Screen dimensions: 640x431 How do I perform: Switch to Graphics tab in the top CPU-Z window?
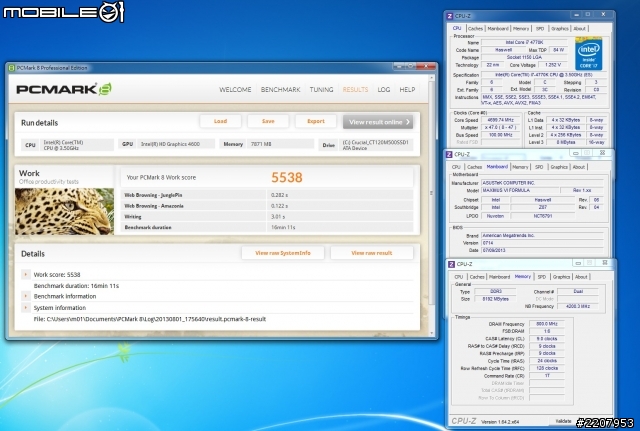tap(559, 29)
